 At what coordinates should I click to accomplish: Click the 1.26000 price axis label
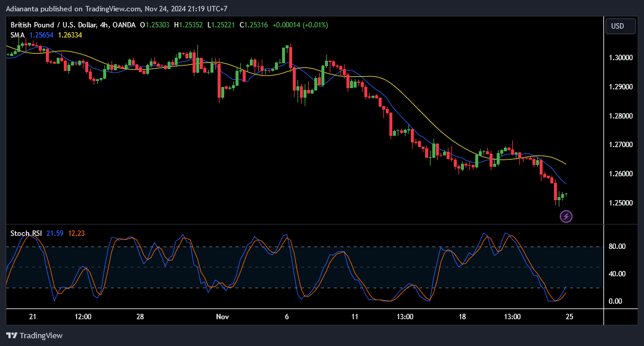point(621,174)
